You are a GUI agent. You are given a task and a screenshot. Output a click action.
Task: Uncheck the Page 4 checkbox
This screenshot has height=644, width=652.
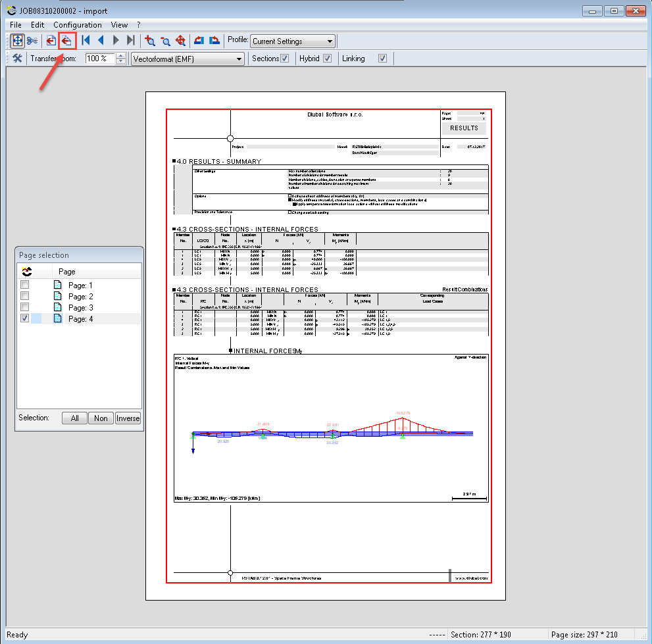24,318
